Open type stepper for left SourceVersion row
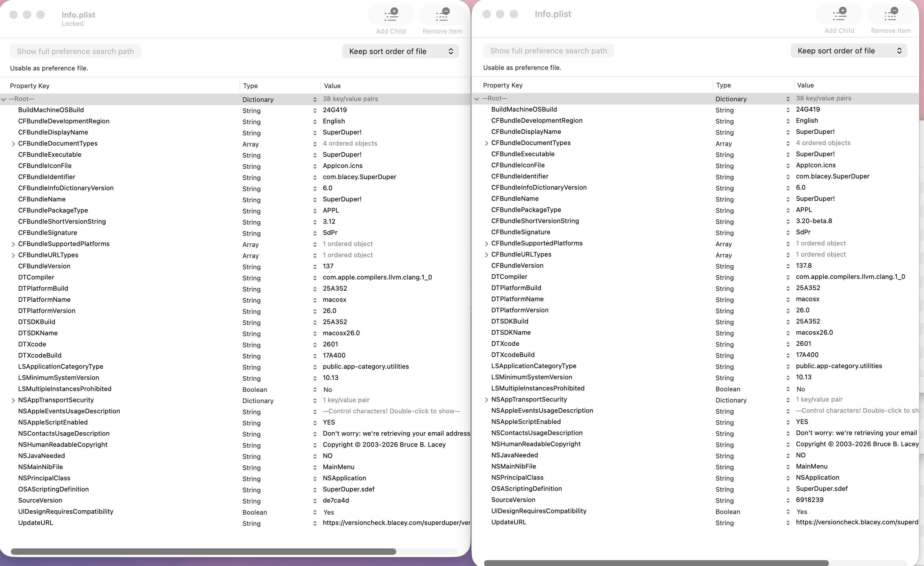This screenshot has height=566, width=924. click(315, 501)
